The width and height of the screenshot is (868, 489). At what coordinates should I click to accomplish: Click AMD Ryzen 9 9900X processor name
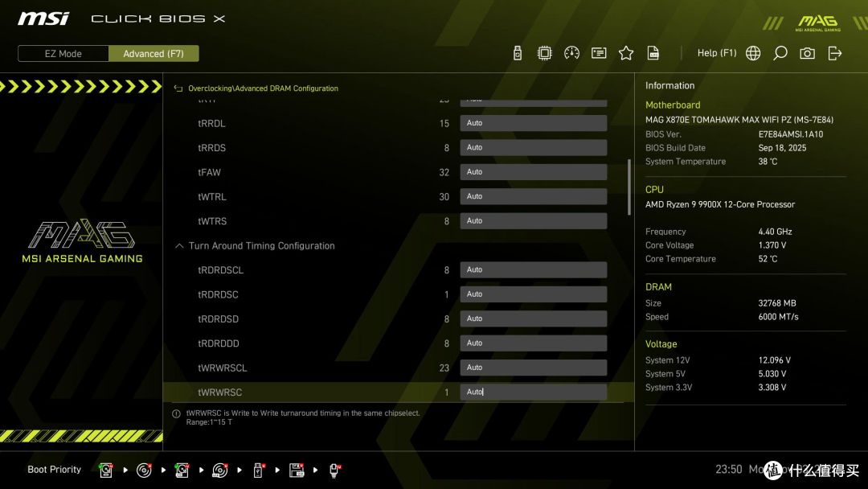click(720, 204)
